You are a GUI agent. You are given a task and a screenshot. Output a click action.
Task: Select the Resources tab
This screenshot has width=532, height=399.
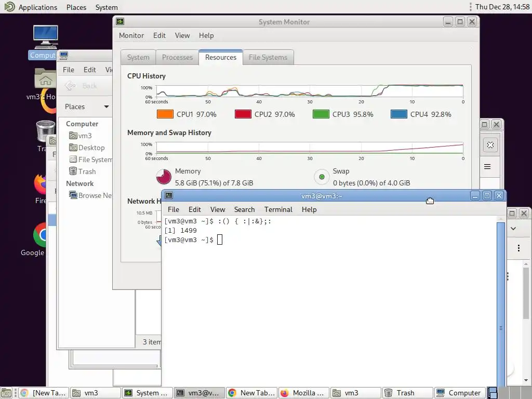[220, 57]
